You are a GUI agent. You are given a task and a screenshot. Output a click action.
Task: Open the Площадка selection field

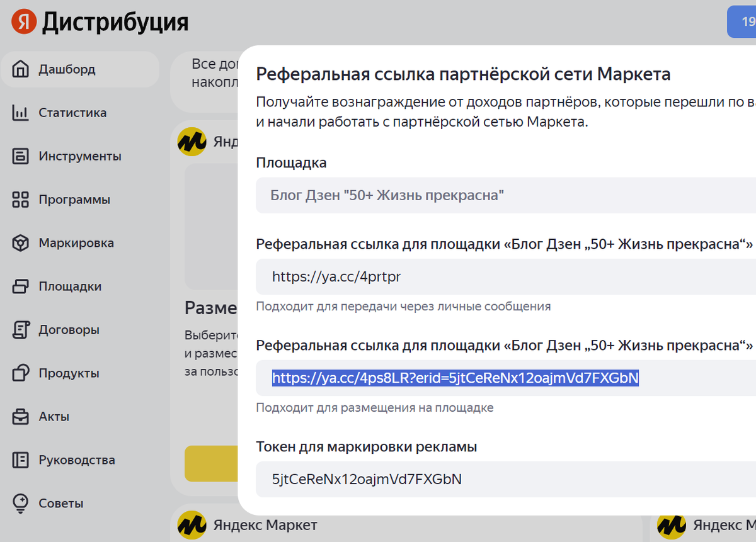506,195
